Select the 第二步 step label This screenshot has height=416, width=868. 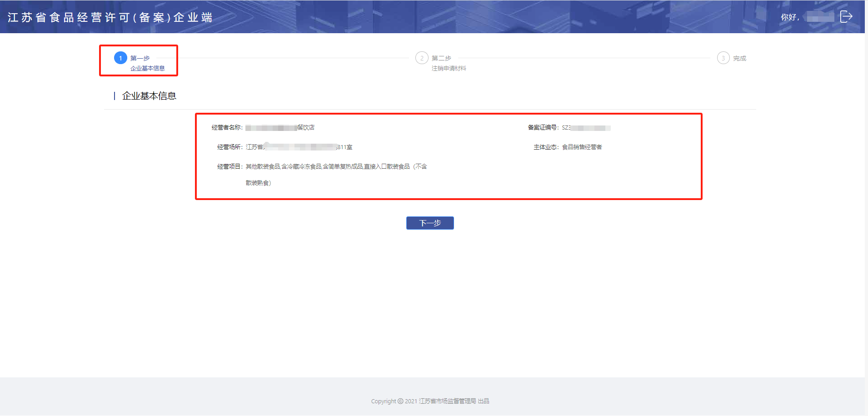pyautogui.click(x=441, y=58)
